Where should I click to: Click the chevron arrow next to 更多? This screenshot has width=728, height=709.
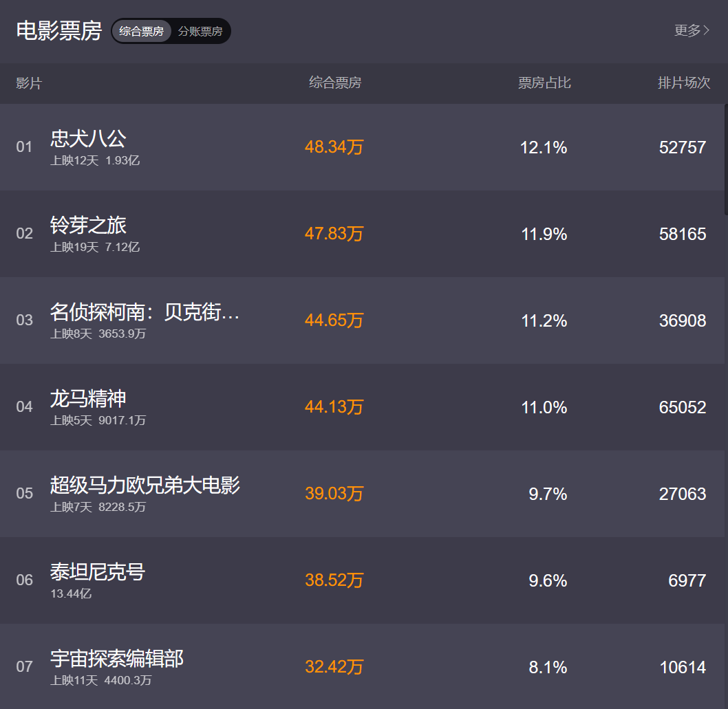pos(707,30)
